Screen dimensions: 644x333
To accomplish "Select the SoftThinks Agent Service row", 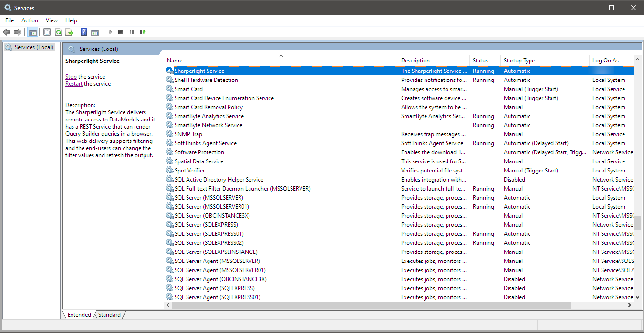I will pyautogui.click(x=399, y=143).
